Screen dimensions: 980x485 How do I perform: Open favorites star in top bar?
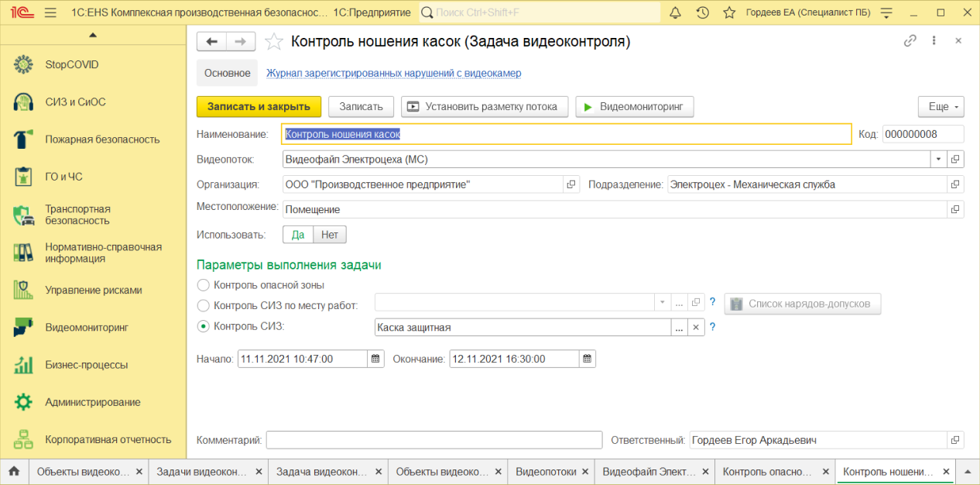(x=728, y=12)
